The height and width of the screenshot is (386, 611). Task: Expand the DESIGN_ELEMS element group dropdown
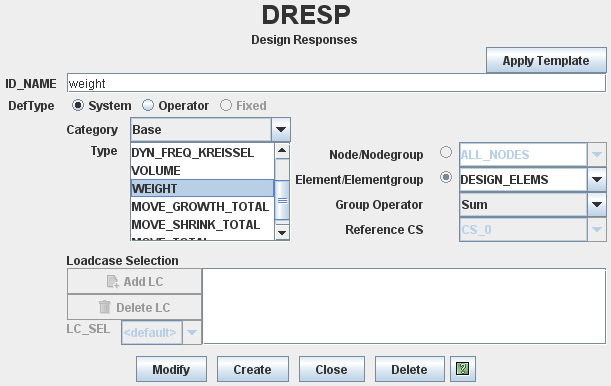pyautogui.click(x=597, y=180)
